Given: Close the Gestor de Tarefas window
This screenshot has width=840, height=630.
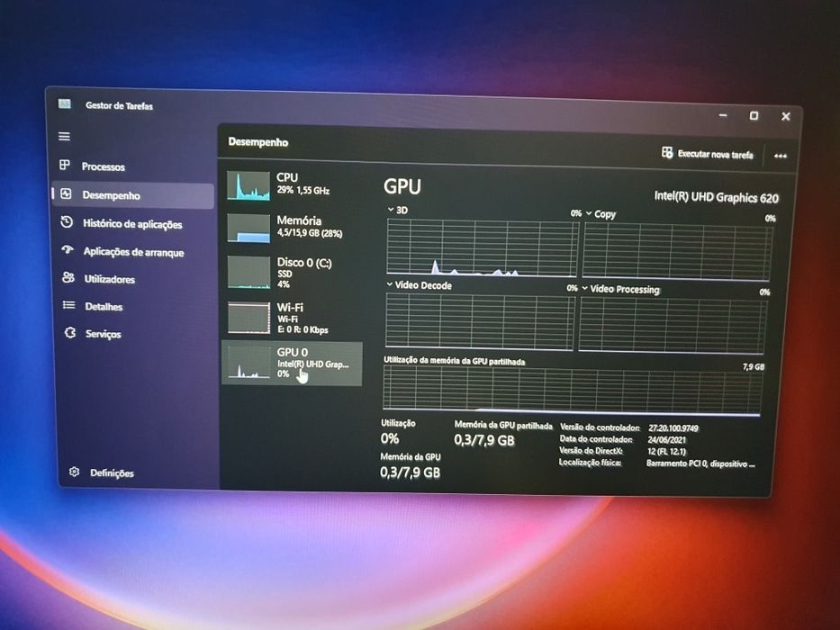Looking at the screenshot, I should (785, 116).
